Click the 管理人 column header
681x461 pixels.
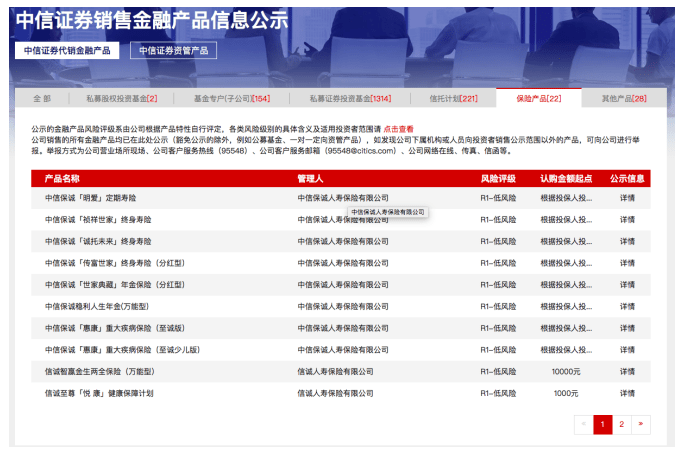tap(310, 179)
